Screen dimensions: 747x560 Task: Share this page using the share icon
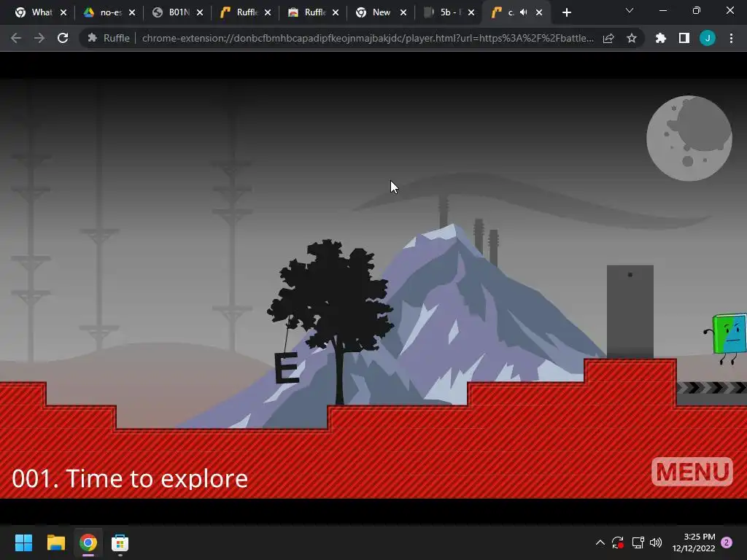tap(608, 38)
